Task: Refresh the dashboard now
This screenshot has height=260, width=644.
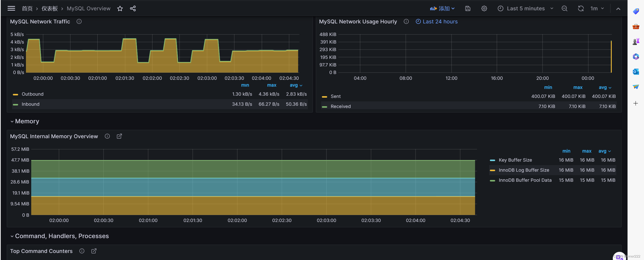Action: (x=581, y=9)
